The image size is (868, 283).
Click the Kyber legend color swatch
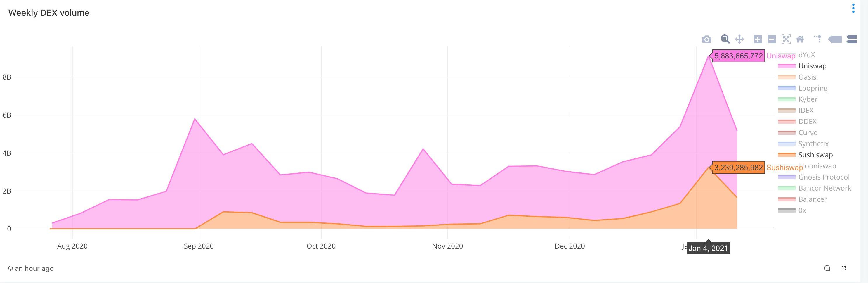(787, 99)
